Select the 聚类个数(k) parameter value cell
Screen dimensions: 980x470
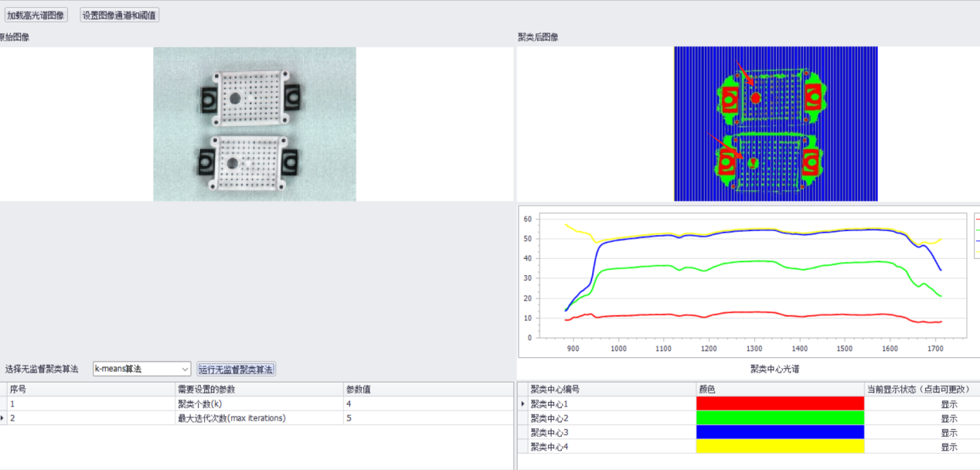[427, 404]
